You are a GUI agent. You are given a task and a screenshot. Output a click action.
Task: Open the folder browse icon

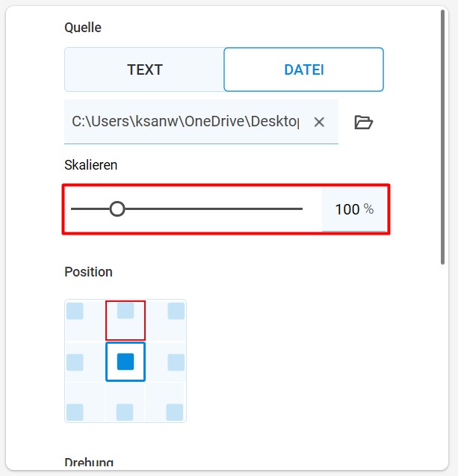363,123
